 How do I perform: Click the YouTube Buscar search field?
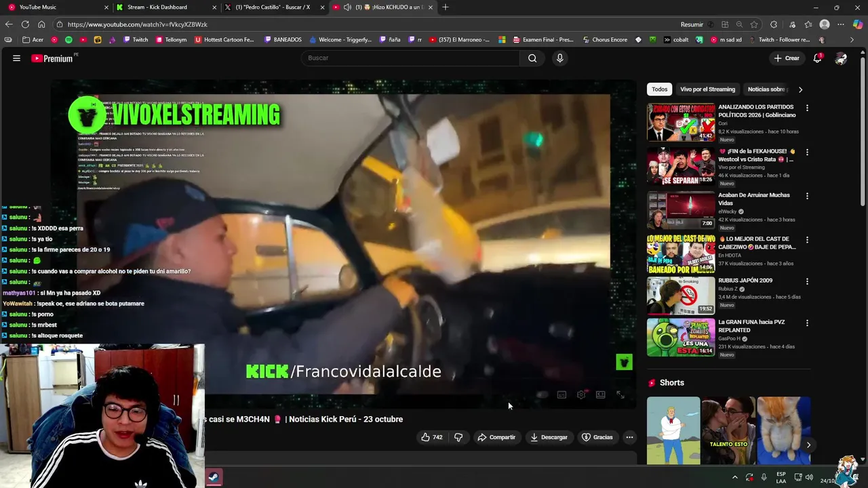point(410,58)
